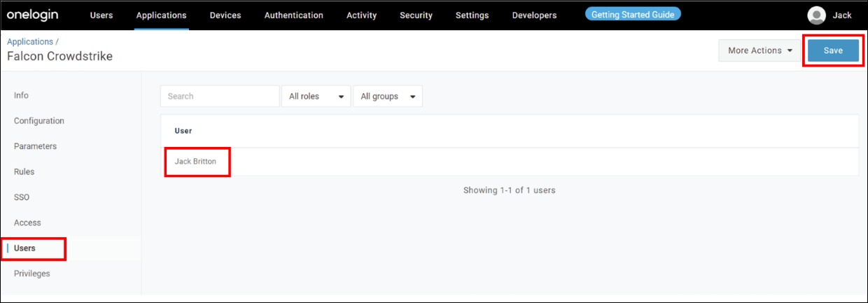The image size is (868, 303).
Task: Select the Users sidebar tab
Action: 24,248
